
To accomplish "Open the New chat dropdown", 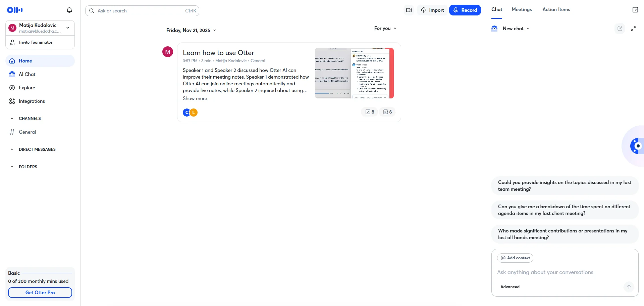I will click(x=516, y=29).
